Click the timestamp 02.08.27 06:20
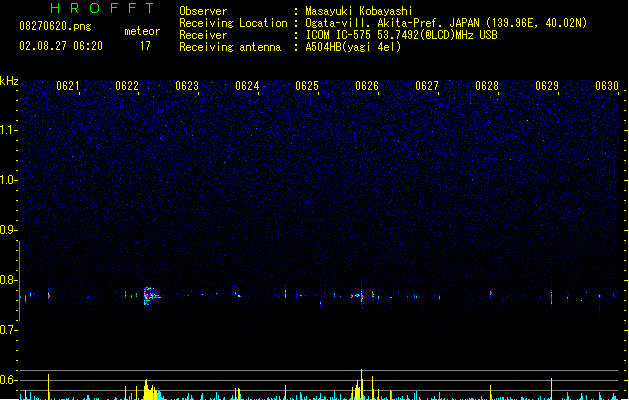The image size is (629, 400). 61,46
